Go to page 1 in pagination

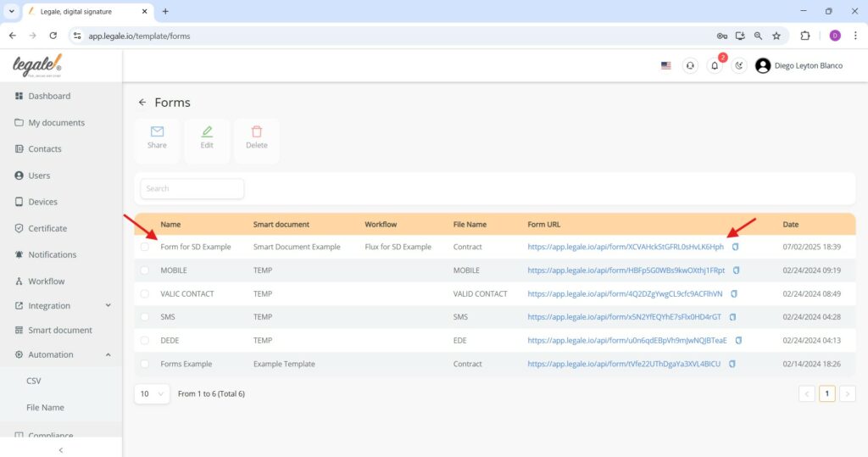pos(827,394)
